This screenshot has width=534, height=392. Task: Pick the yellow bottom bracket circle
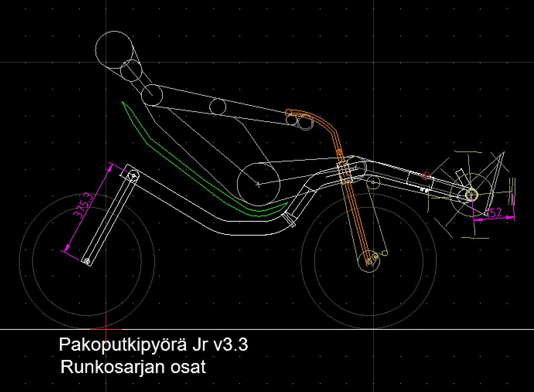[471, 195]
